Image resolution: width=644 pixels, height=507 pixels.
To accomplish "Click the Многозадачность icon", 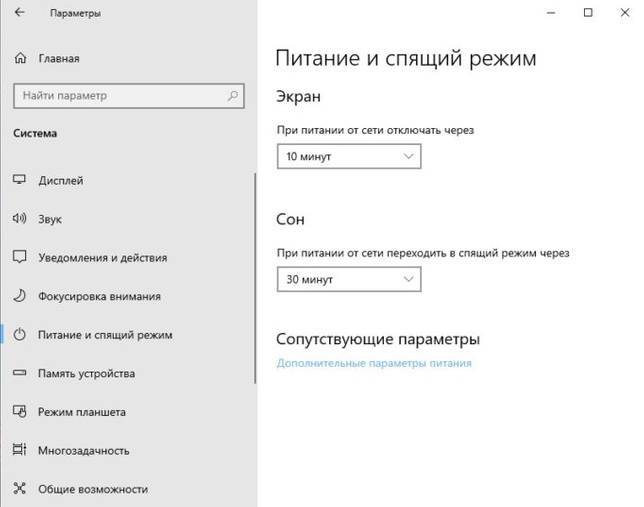I will [19, 450].
